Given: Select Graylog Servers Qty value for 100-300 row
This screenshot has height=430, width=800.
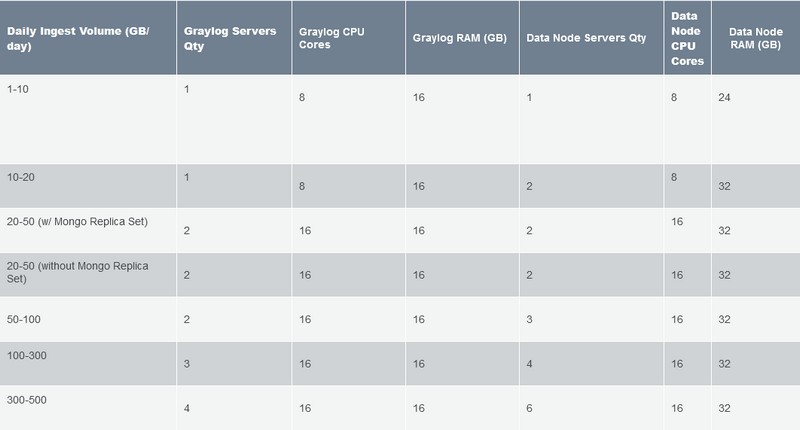Looking at the screenshot, I should (x=188, y=364).
